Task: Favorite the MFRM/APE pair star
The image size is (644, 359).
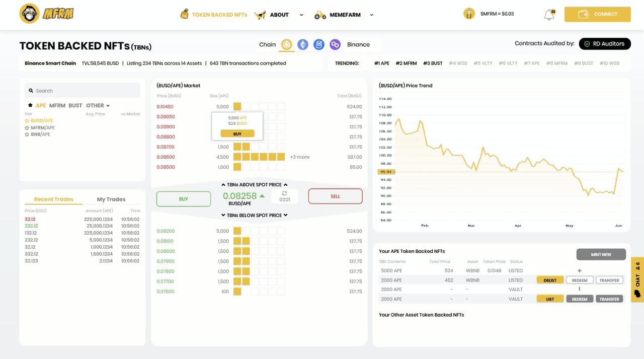Action: click(27, 128)
